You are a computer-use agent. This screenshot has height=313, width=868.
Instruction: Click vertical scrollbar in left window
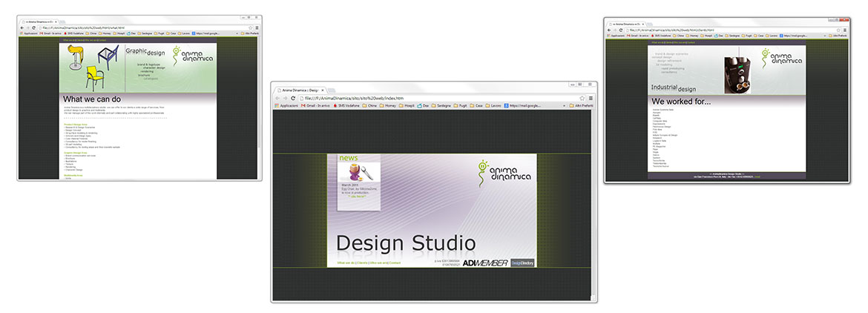(260, 108)
